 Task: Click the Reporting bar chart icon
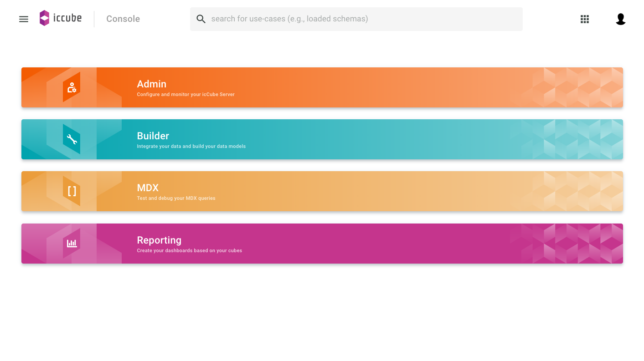tap(72, 244)
